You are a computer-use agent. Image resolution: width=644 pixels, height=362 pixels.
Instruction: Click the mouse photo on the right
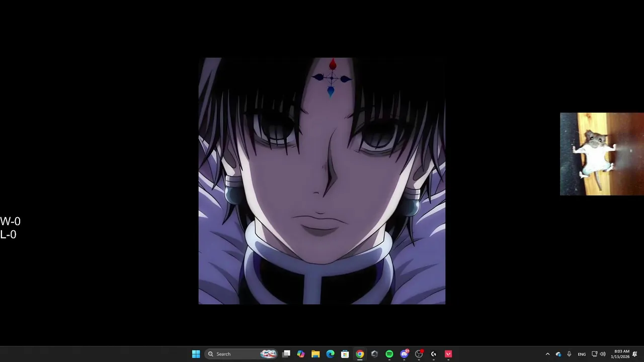point(602,154)
